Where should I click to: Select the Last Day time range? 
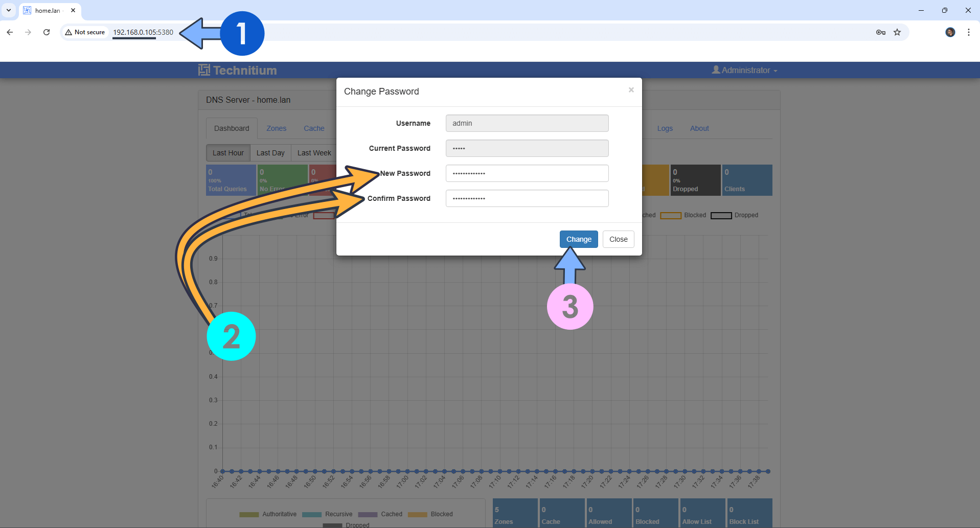[270, 153]
